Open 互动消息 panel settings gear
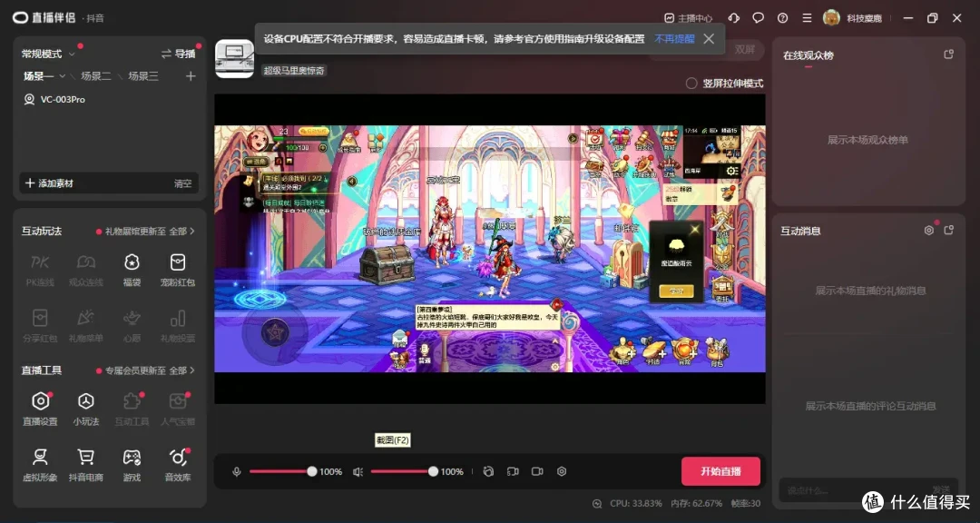980x523 pixels. click(929, 231)
